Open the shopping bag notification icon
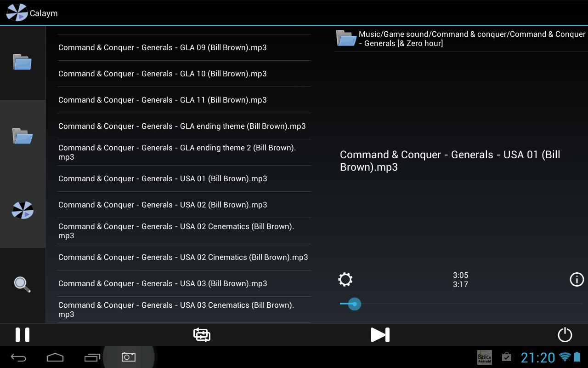588x368 pixels. pyautogui.click(x=506, y=357)
